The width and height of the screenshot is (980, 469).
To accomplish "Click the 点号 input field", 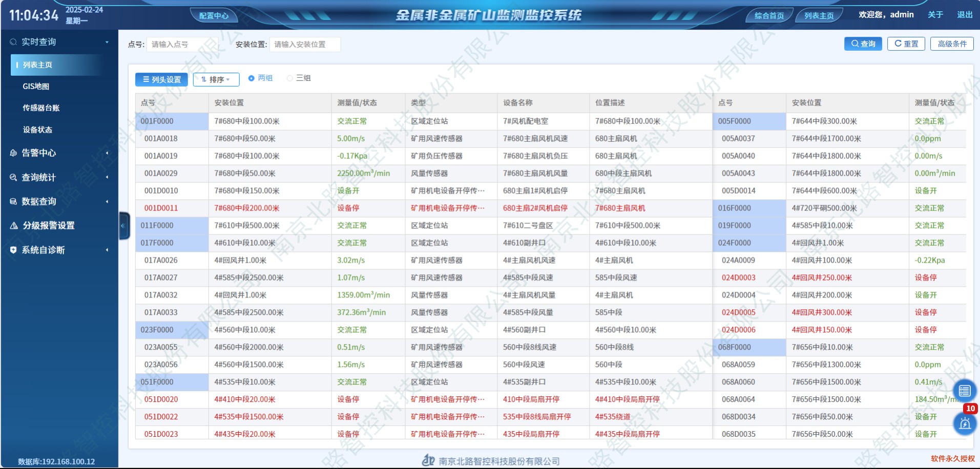I will click(x=182, y=45).
